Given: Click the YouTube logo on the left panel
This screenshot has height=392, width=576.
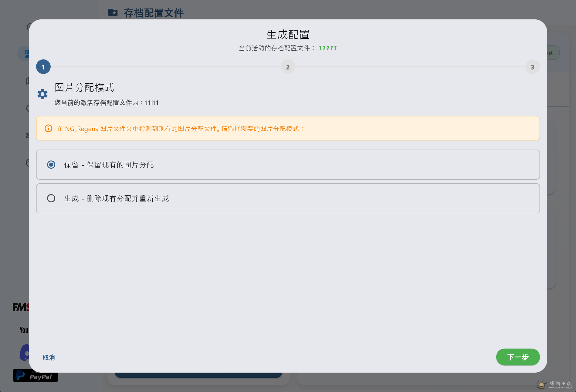Looking at the screenshot, I should (23, 330).
